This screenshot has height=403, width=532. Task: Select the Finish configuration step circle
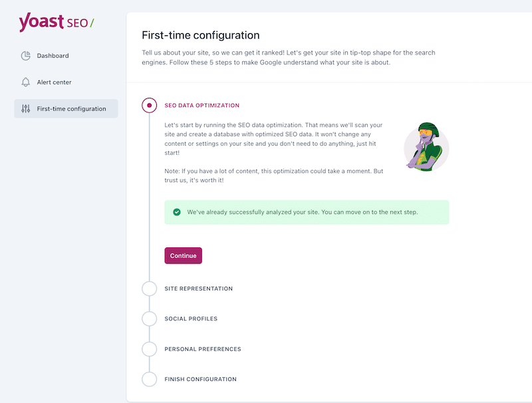pos(150,379)
